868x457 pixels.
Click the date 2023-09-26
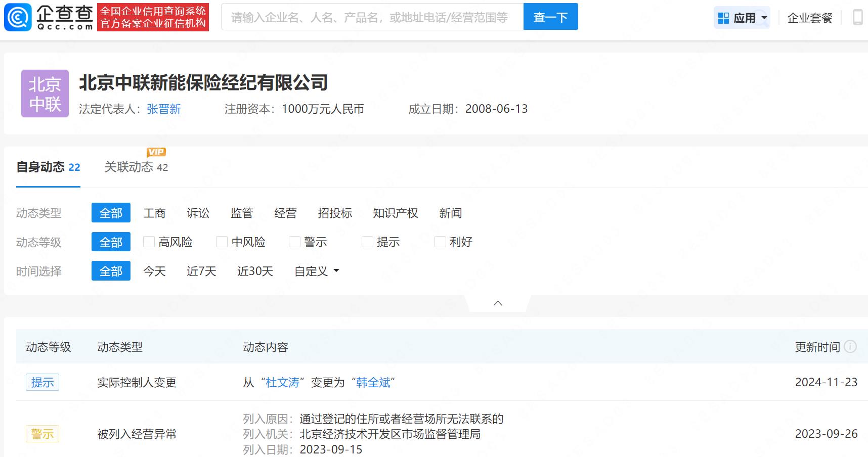coord(826,434)
